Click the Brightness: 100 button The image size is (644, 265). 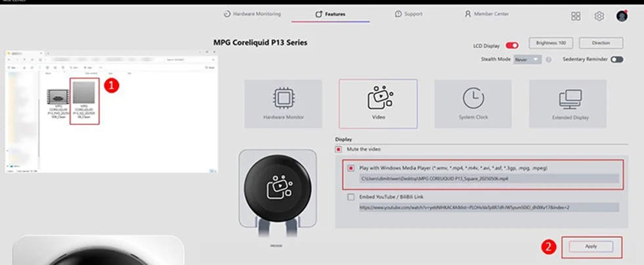tap(551, 43)
